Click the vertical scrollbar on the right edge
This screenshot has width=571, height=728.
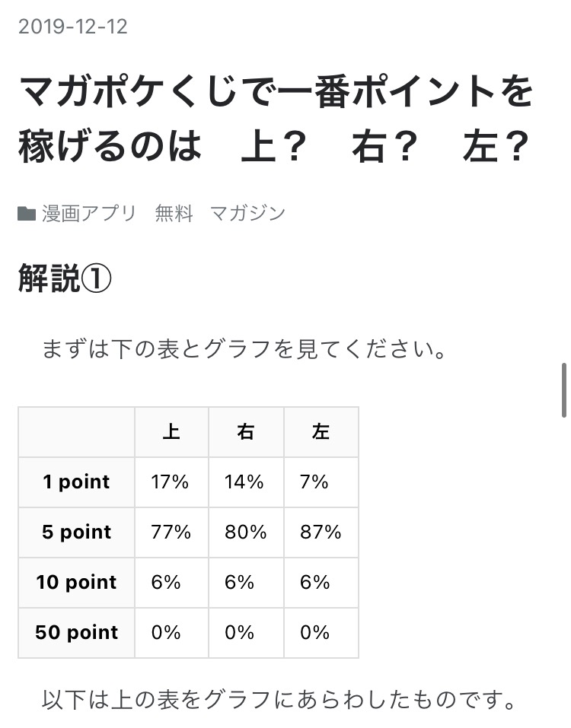tap(563, 389)
